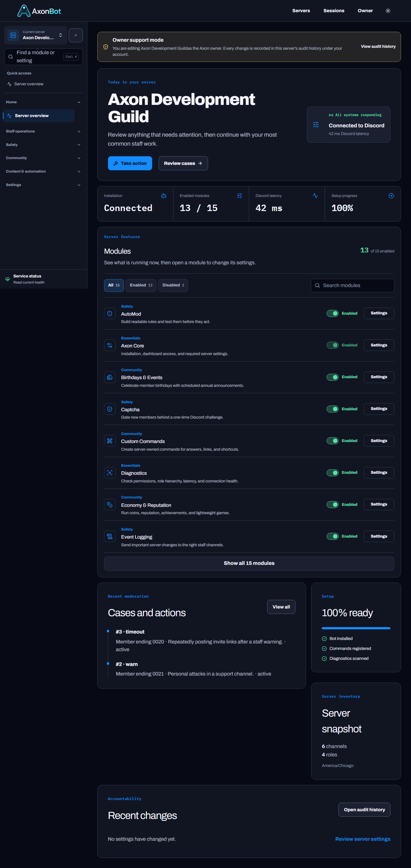Collapse the Home sidebar section
411x868 pixels.
pyautogui.click(x=43, y=102)
